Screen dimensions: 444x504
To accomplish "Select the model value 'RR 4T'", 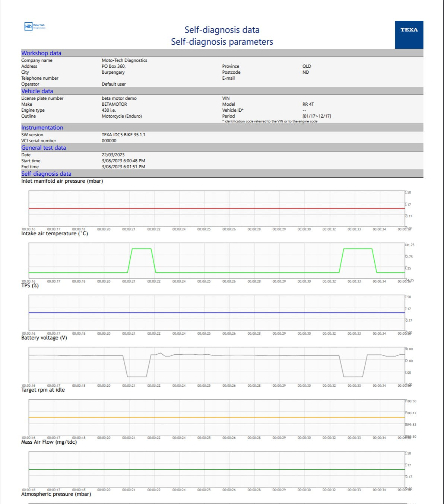I will 308,104.
